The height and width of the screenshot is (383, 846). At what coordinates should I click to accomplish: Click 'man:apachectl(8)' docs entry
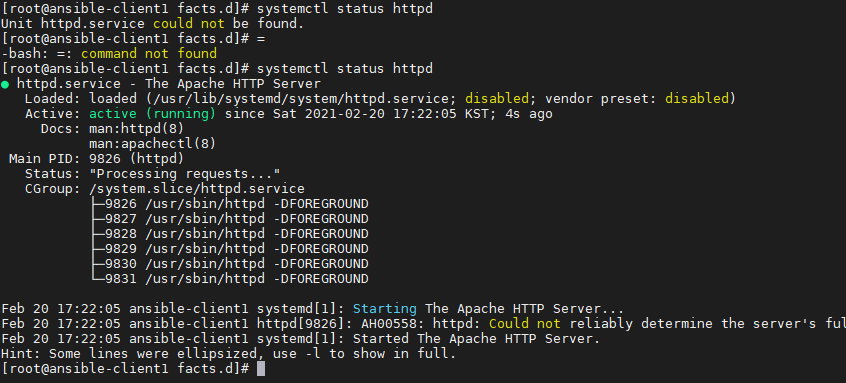tap(153, 144)
